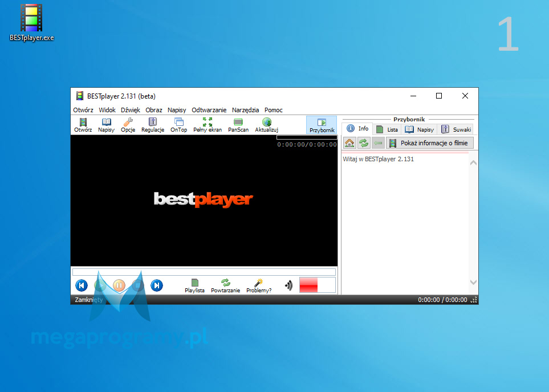Open the Narzędzia menu

point(246,110)
